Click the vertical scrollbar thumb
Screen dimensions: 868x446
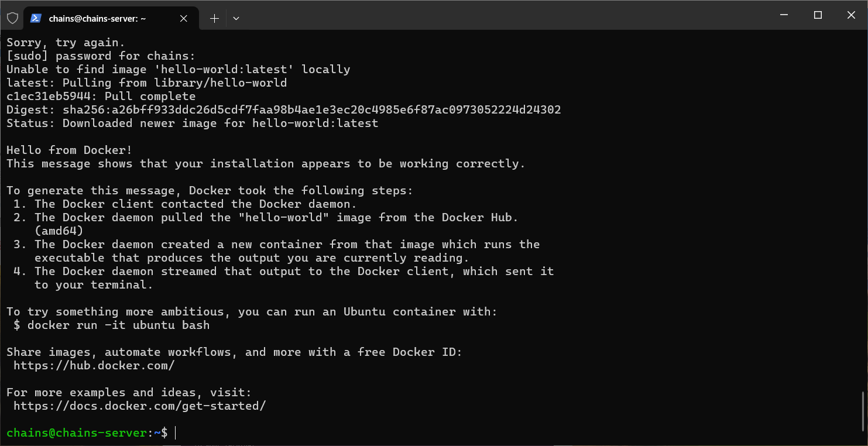864,411
